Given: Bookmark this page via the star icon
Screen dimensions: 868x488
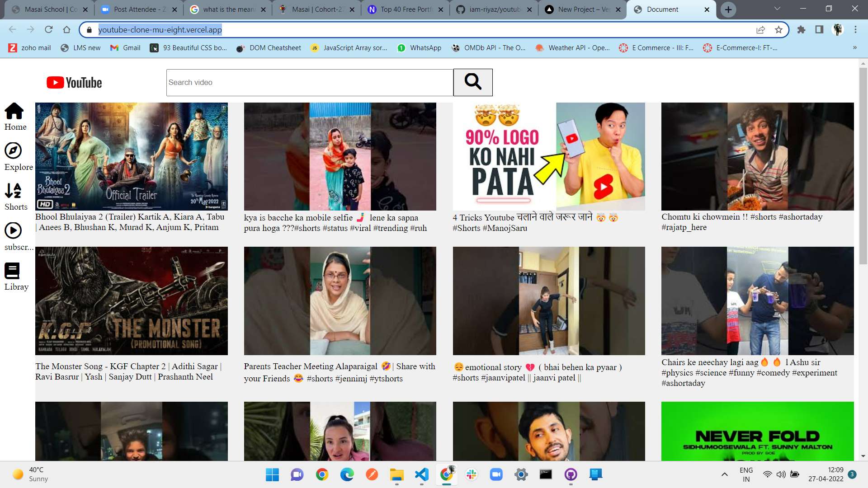Looking at the screenshot, I should click(778, 30).
